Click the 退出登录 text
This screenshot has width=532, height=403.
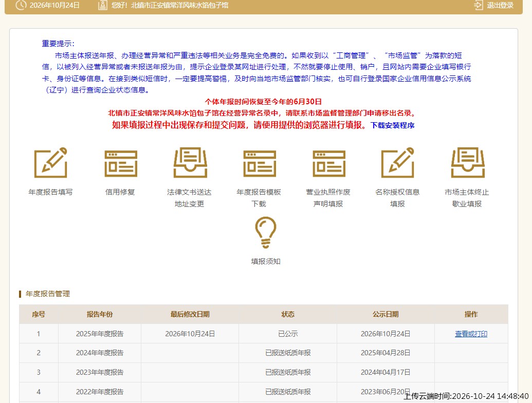tap(500, 6)
